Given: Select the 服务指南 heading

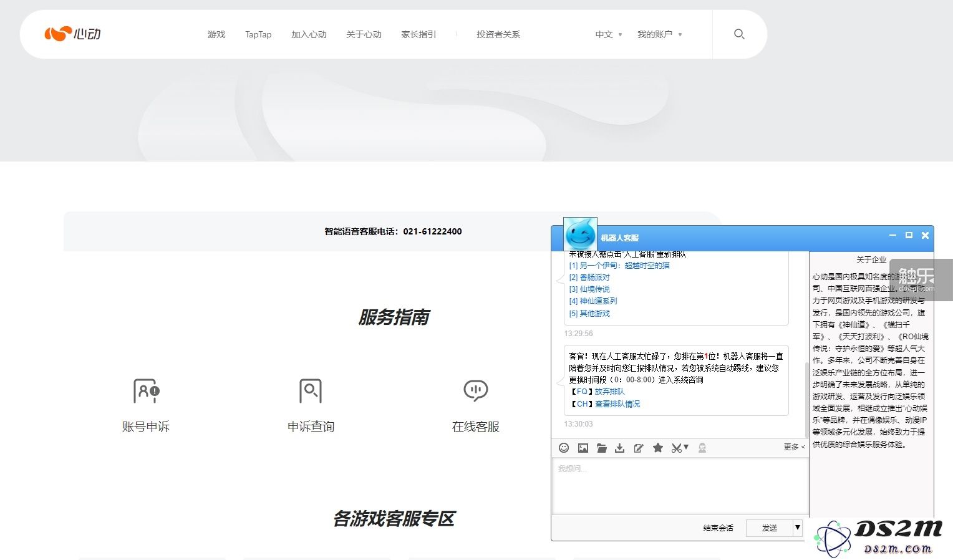Looking at the screenshot, I should click(x=394, y=317).
